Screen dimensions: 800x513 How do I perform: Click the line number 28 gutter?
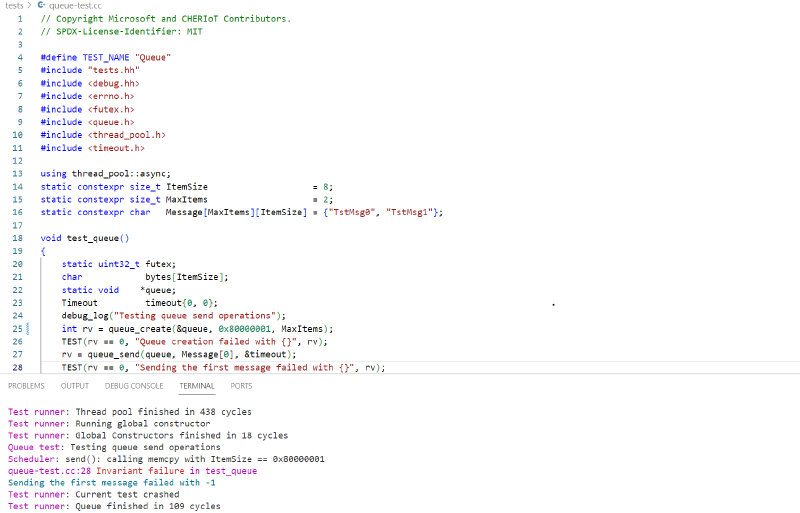pyautogui.click(x=18, y=368)
